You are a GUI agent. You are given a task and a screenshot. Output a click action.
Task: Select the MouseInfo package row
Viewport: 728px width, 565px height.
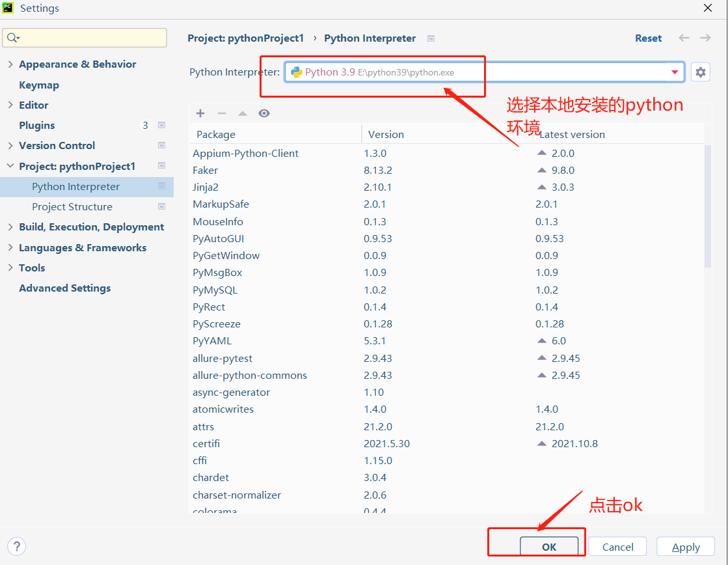pos(447,221)
